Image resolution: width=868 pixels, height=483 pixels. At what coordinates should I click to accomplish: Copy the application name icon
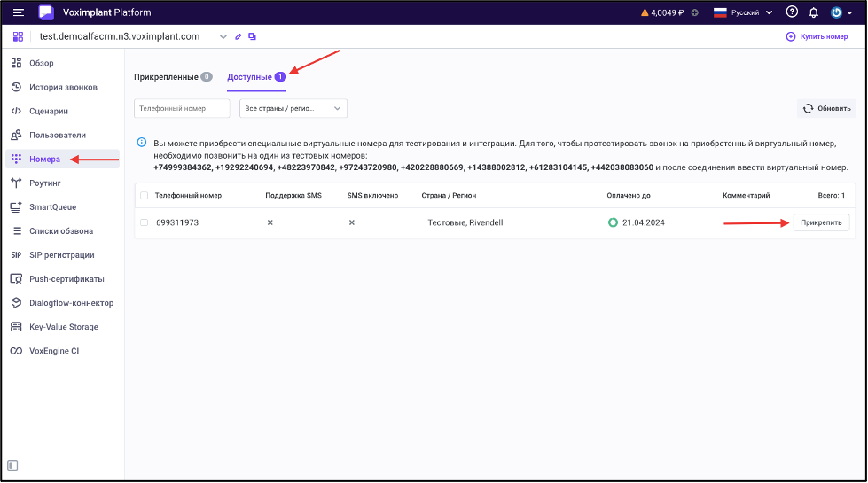[x=253, y=36]
